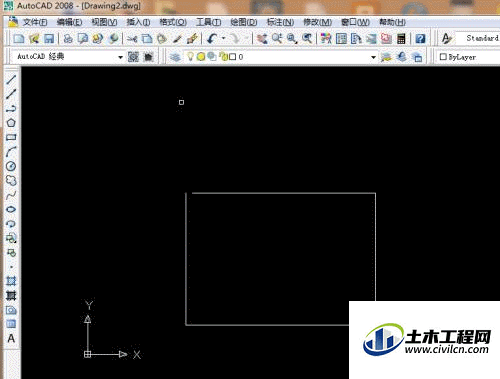This screenshot has height=379, width=500.
Task: Toggle layer on/off lightbulb icon
Action: pos(190,57)
